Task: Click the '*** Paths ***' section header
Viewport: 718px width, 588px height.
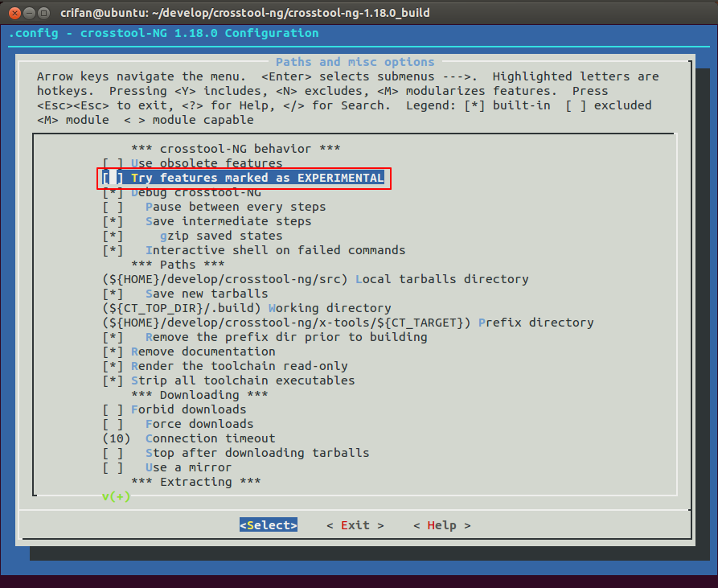Action: click(178, 265)
